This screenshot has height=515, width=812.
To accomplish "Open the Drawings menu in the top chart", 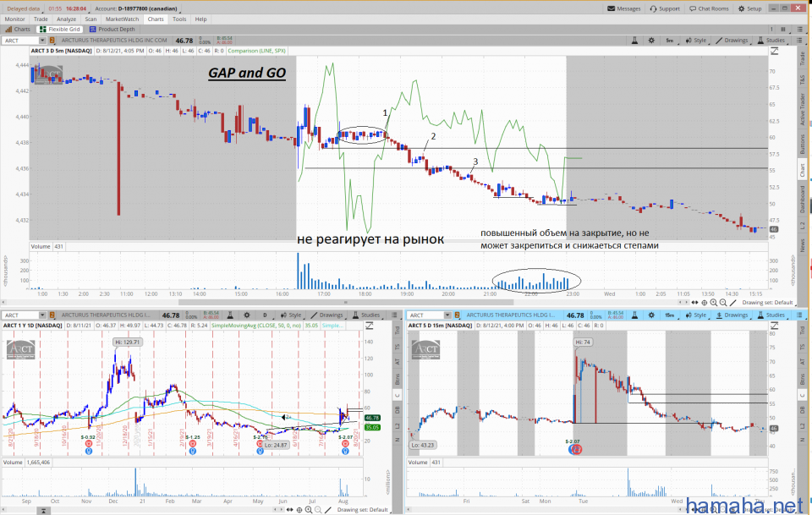I will tap(732, 41).
